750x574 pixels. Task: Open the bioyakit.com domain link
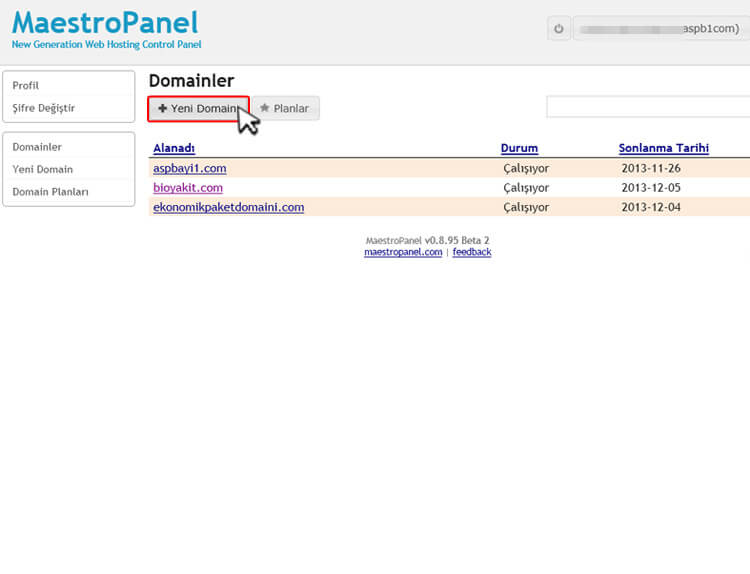click(188, 187)
